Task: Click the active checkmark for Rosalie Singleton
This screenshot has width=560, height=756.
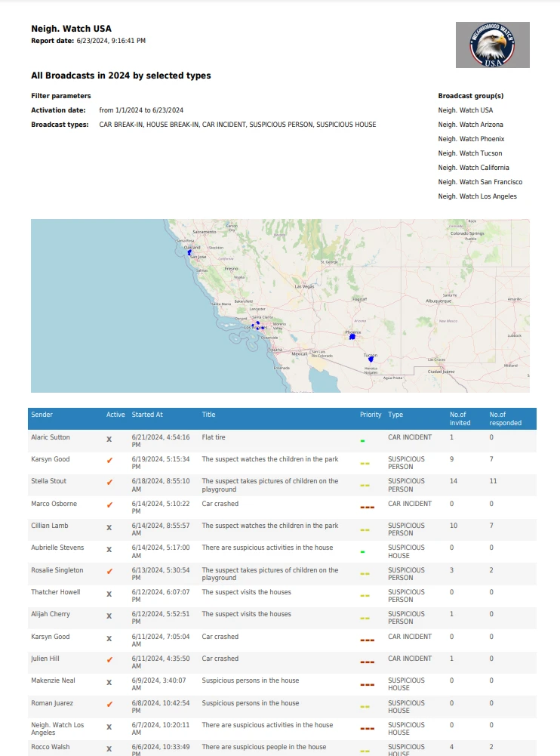Action: click(x=109, y=572)
